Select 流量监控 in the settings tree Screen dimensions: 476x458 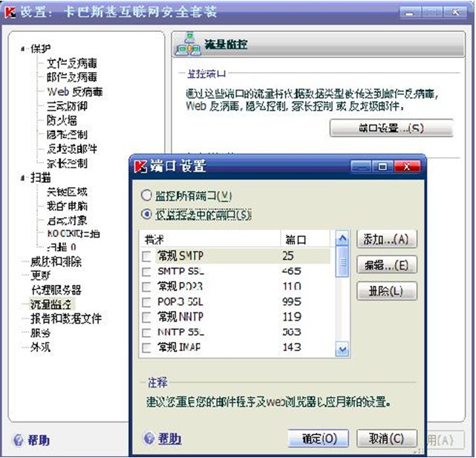[x=50, y=304]
